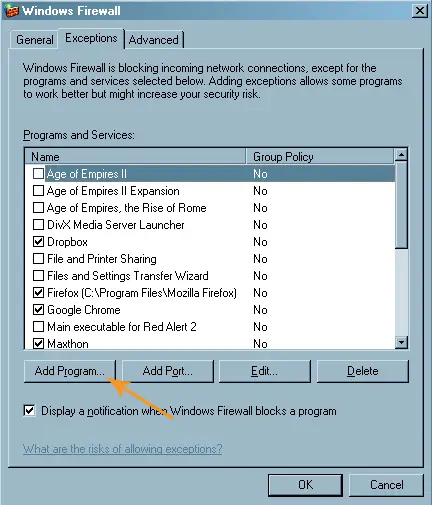Screen dimensions: 432x505
Task: Check File and Printer Sharing
Action: point(38,259)
